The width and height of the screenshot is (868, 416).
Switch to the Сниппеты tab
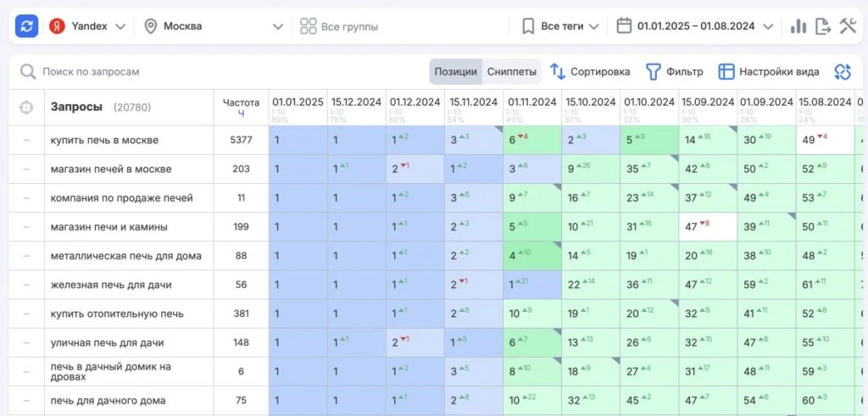[x=512, y=72]
